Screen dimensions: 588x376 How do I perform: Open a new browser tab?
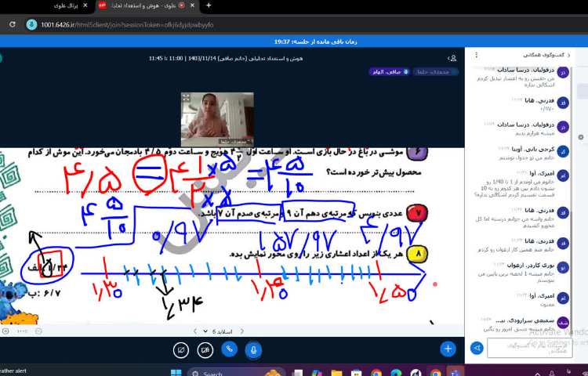tap(209, 5)
